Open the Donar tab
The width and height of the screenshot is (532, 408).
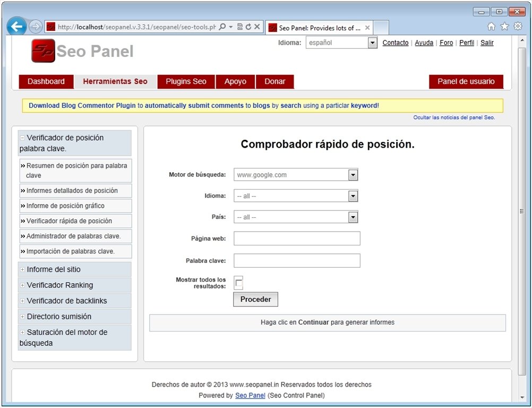(x=275, y=81)
